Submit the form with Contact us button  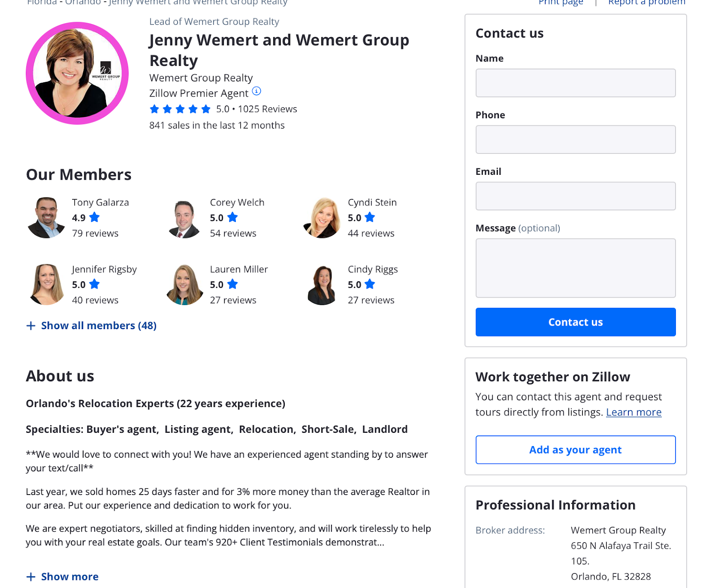click(x=575, y=322)
